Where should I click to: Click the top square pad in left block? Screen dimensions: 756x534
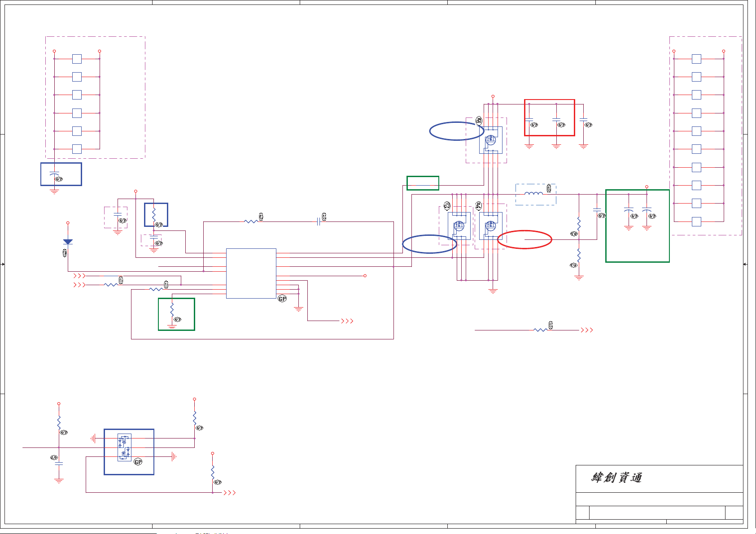point(77,59)
